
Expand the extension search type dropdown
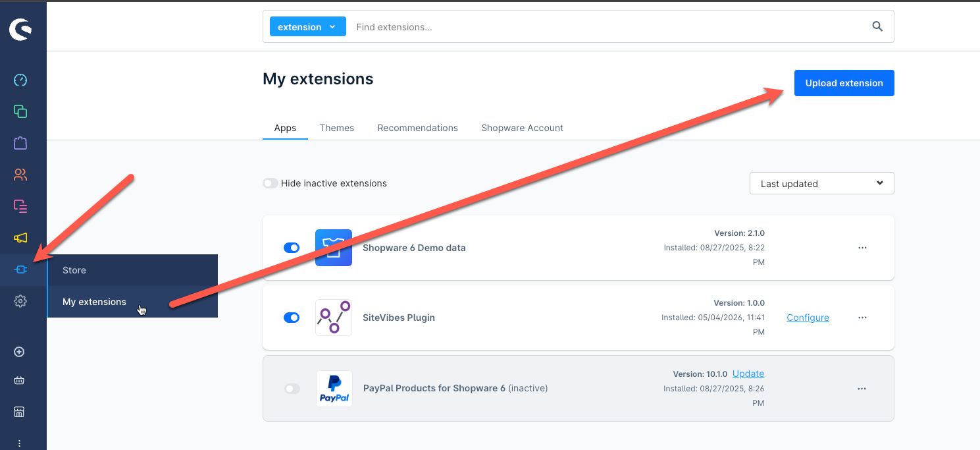(307, 27)
